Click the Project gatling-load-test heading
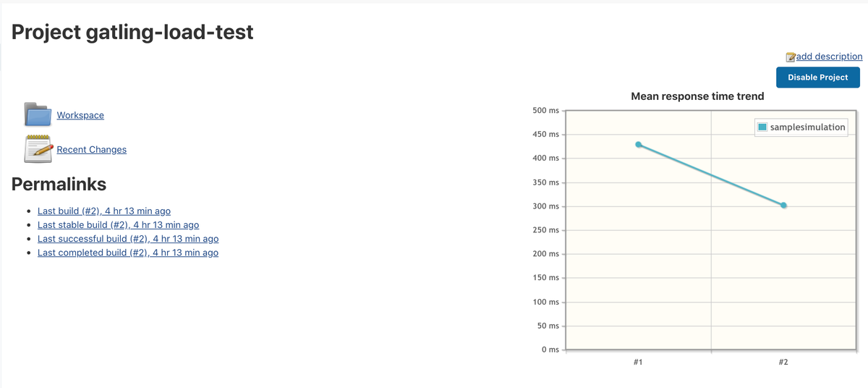 [132, 32]
